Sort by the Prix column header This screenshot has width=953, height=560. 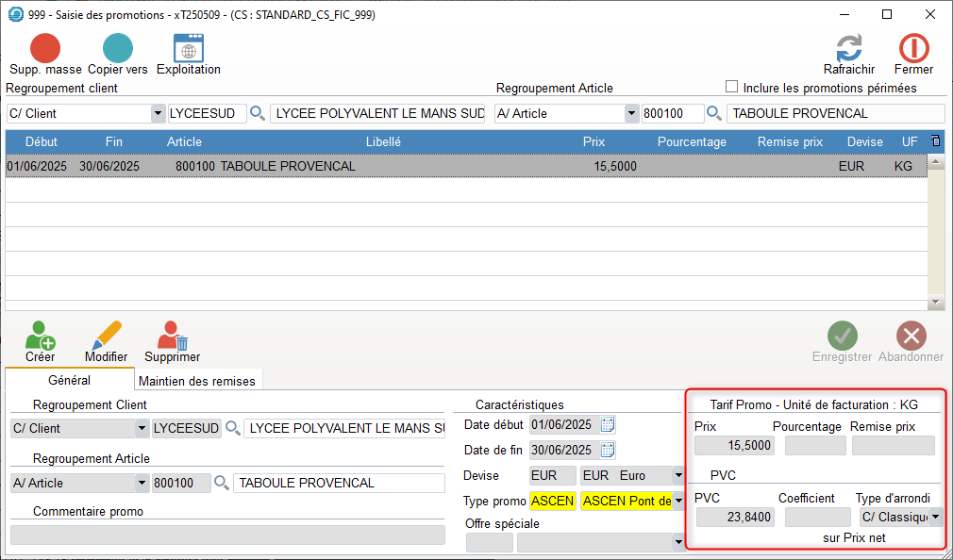click(594, 142)
